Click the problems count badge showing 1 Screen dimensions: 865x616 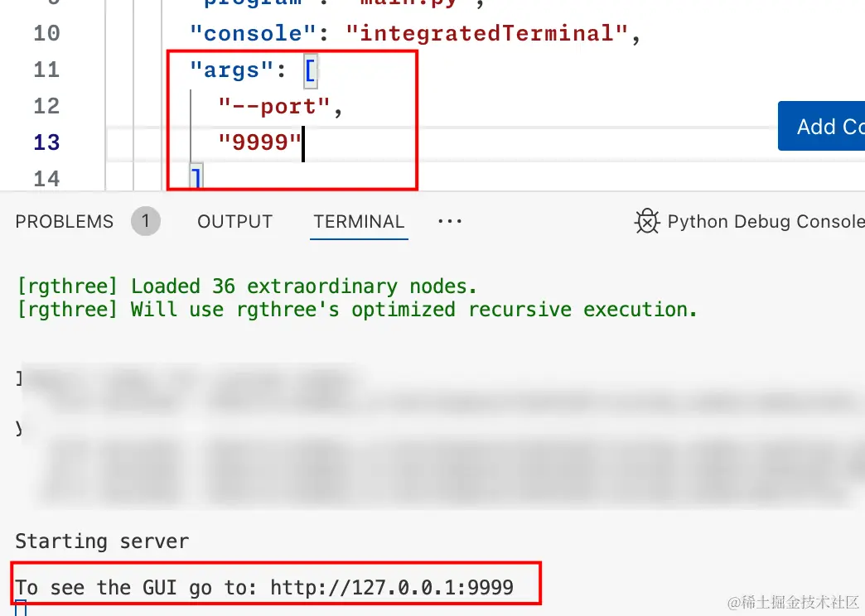click(146, 221)
